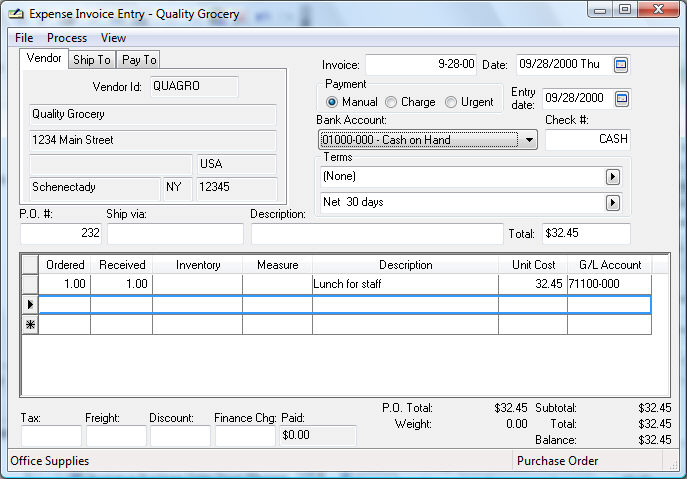Click the Ordered cell 1.00 in first row
Screen dimensions: 687x479
65,284
